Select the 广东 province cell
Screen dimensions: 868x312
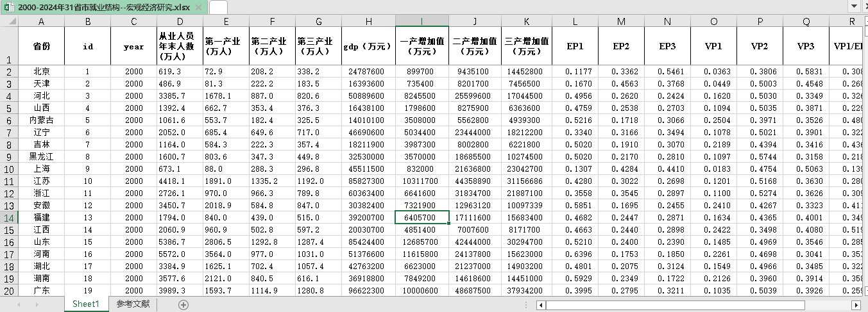pos(41,291)
